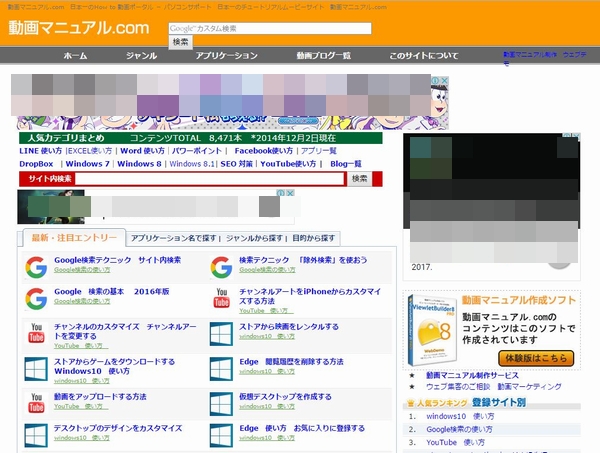
Task: Open the 動画マニュアル制作 ウェブデモ header link
Action: tap(545, 58)
